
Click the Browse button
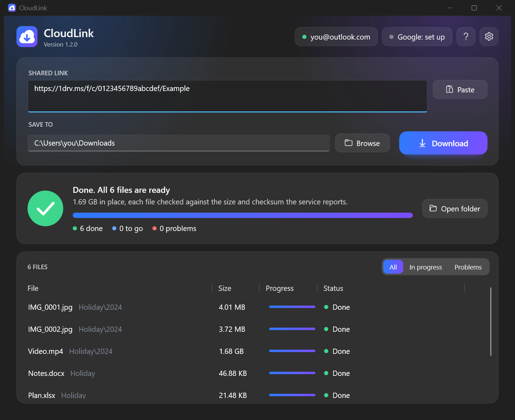362,143
